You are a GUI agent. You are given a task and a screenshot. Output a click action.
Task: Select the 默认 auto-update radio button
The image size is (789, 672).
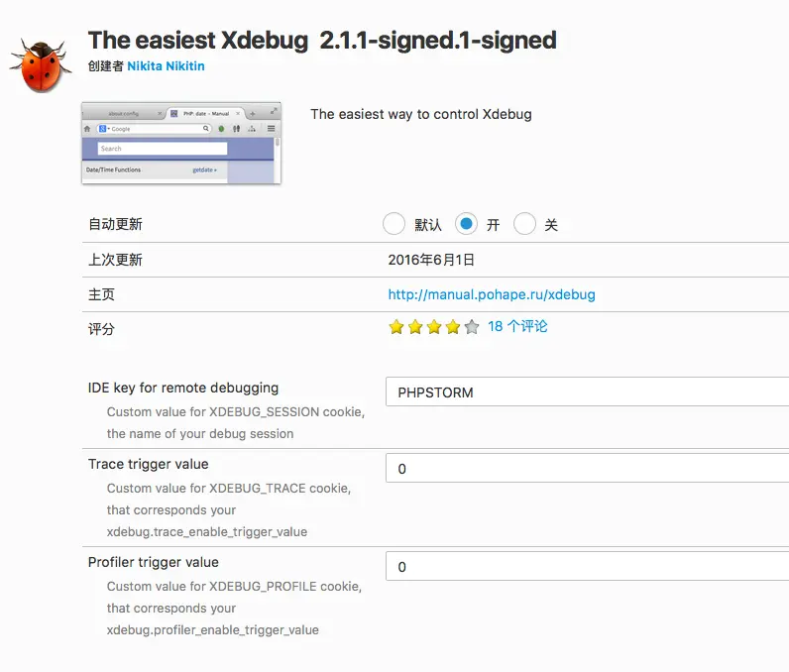[394, 224]
